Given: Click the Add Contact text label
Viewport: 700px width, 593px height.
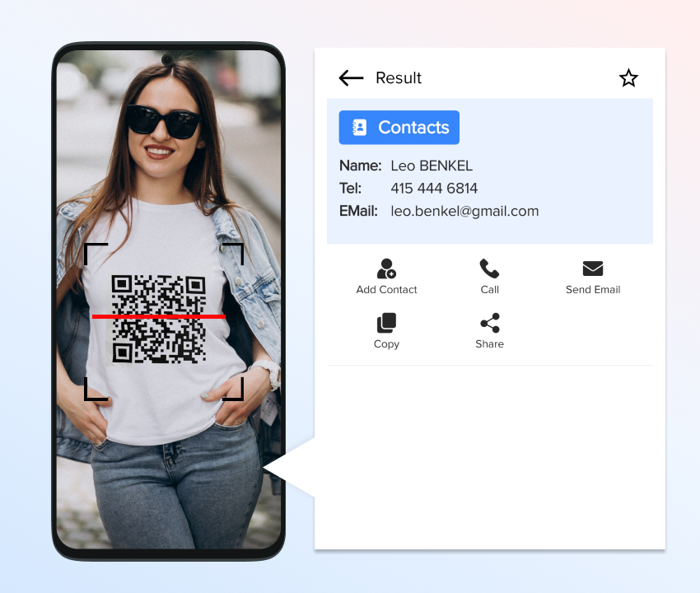Looking at the screenshot, I should 386,290.
